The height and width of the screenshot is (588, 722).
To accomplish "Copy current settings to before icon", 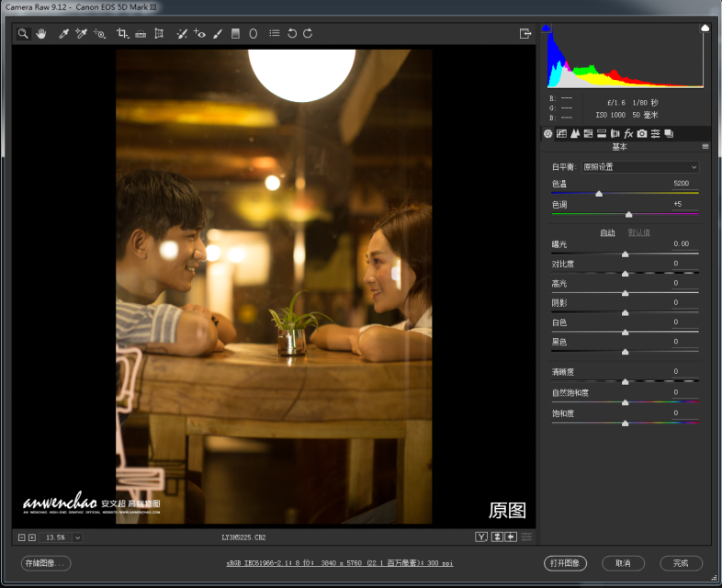I will [x=511, y=537].
